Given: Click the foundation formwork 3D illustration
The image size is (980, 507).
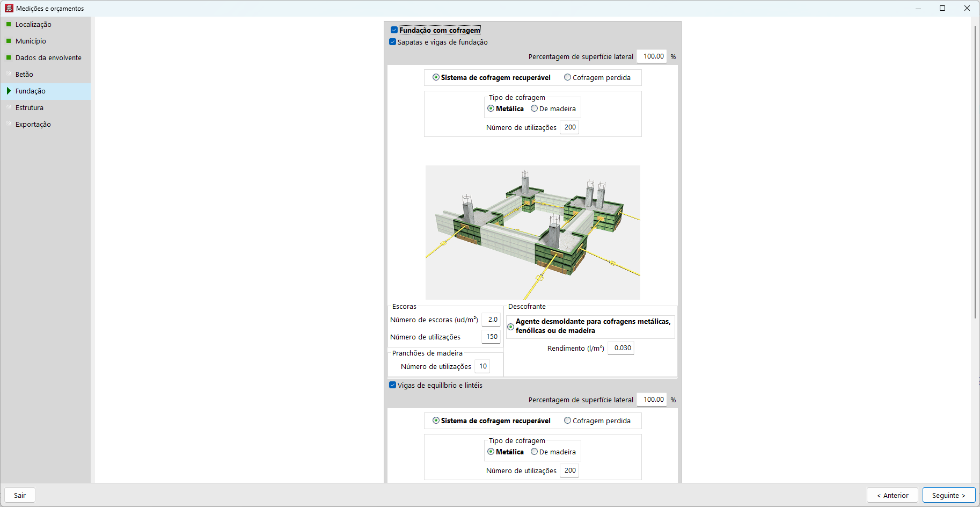Looking at the screenshot, I should click(x=533, y=233).
